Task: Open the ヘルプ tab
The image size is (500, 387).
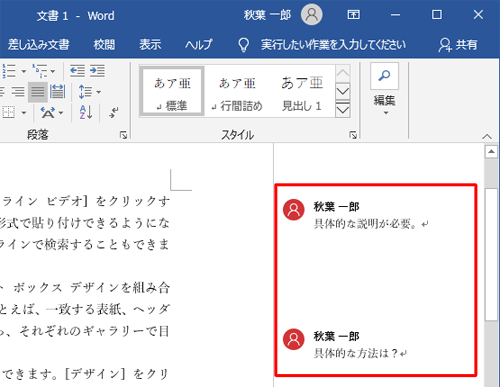Action: point(199,44)
